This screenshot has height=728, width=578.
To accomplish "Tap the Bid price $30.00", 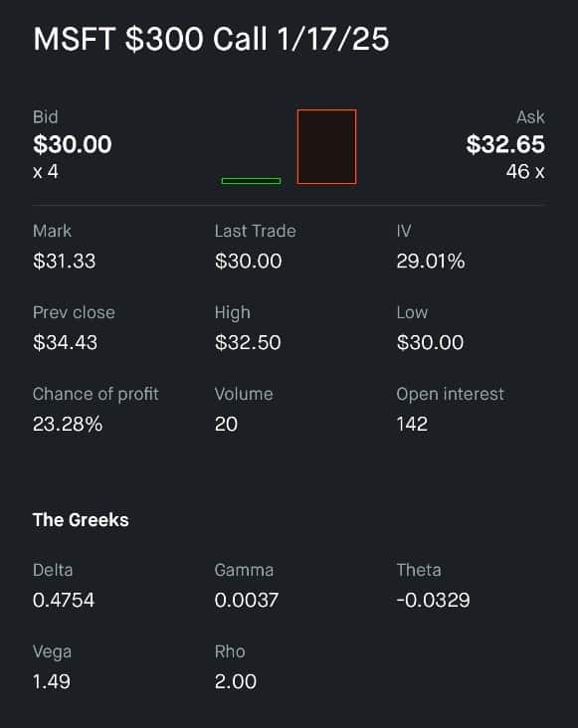I will coord(73,144).
